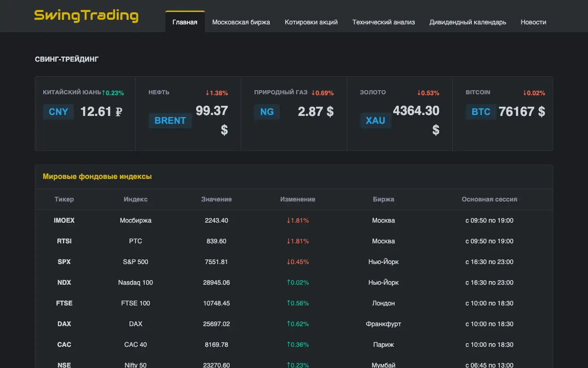Open the Новости section
Viewport: 588px width, 368px height.
[533, 22]
